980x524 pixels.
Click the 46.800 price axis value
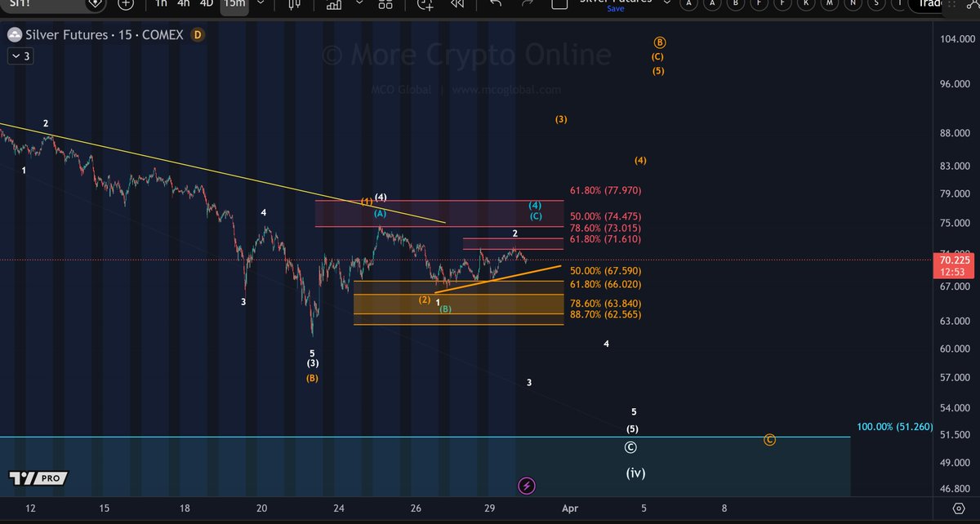(954, 489)
